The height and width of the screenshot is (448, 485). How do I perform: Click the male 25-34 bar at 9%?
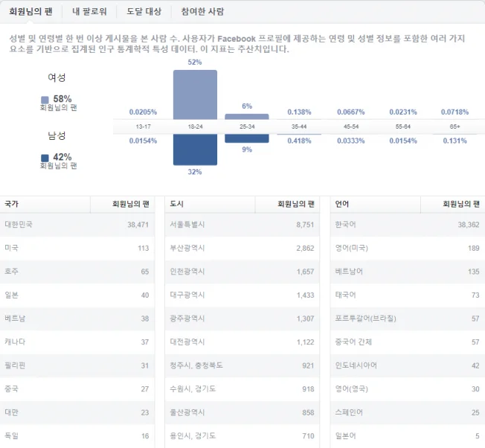click(247, 138)
